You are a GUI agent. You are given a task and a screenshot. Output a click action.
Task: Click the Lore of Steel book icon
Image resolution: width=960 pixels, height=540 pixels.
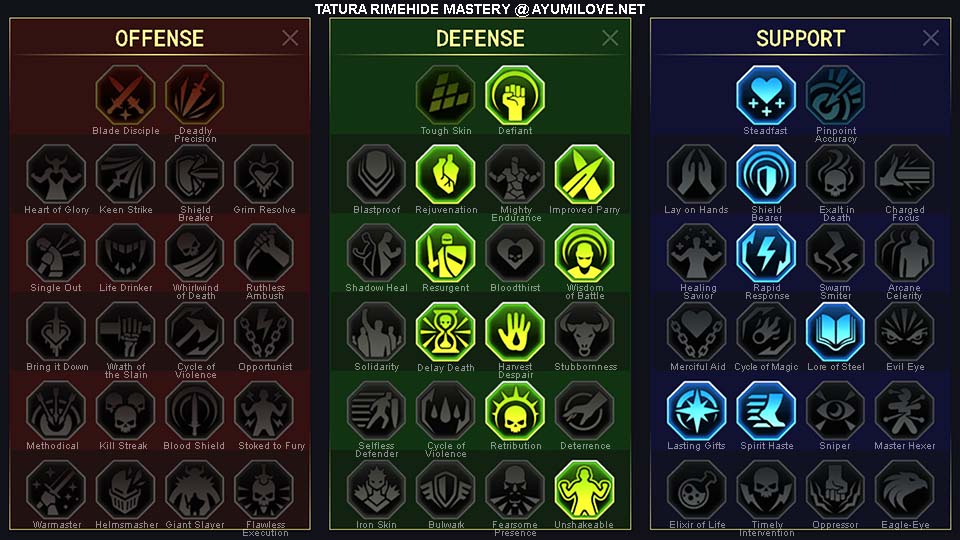click(835, 332)
